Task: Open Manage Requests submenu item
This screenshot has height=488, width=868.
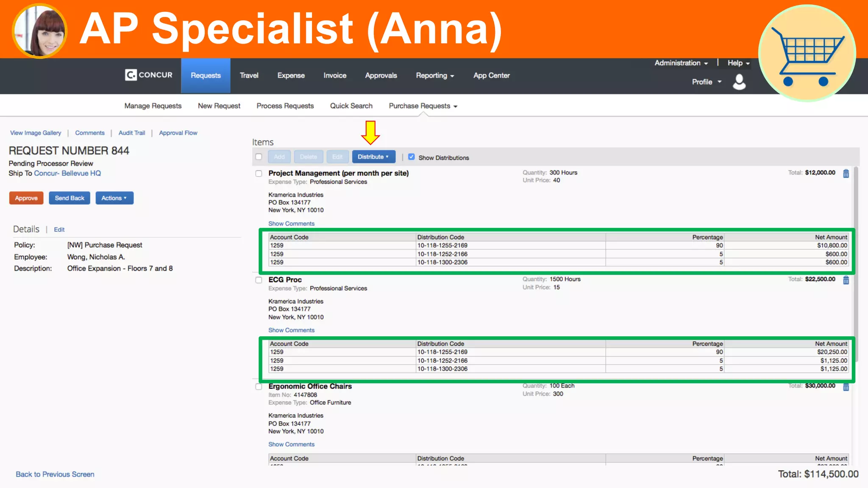Action: click(153, 106)
